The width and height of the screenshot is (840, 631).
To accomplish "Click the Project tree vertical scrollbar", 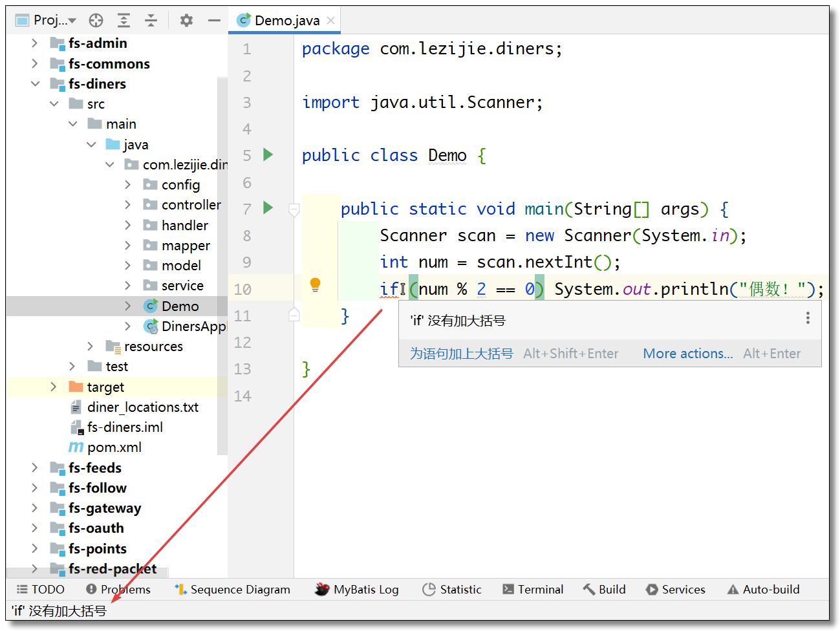I will [222, 265].
